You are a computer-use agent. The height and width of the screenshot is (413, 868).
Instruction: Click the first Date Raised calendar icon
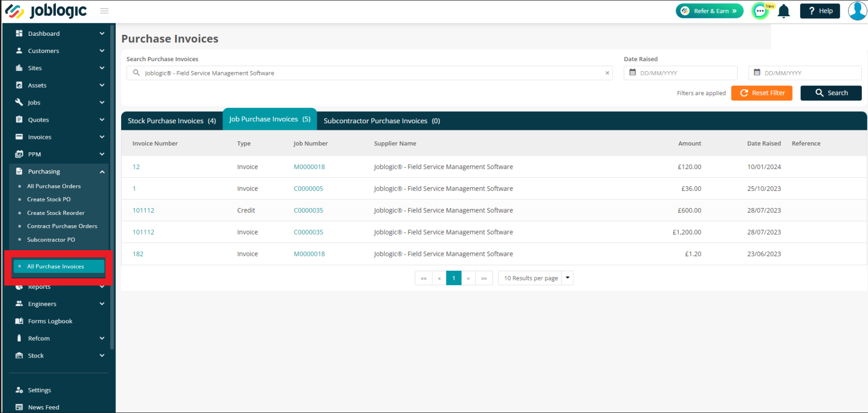pos(633,73)
